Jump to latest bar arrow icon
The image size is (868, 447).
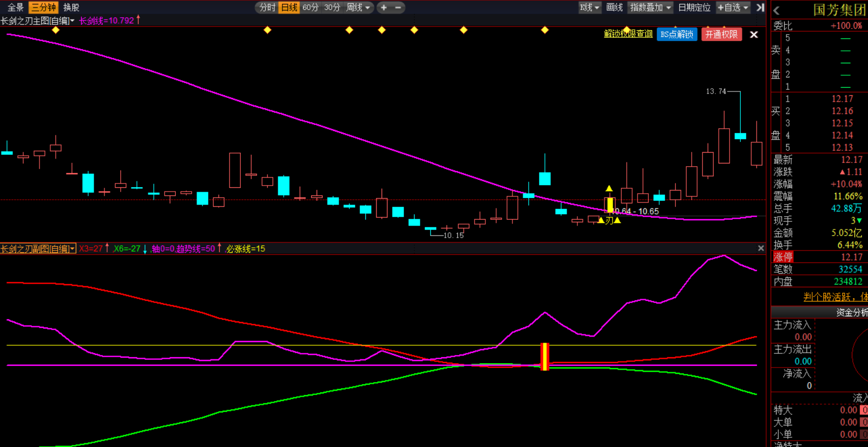[760, 8]
